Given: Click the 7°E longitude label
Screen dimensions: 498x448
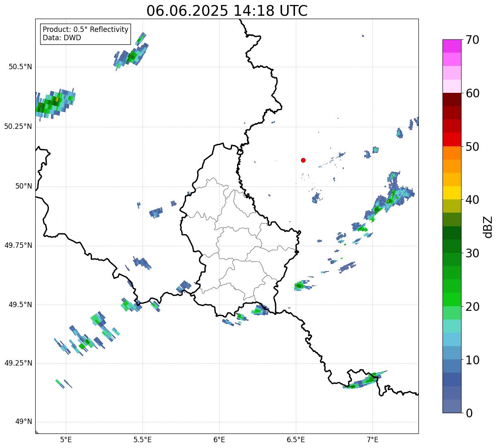Looking at the screenshot, I should click(372, 439).
